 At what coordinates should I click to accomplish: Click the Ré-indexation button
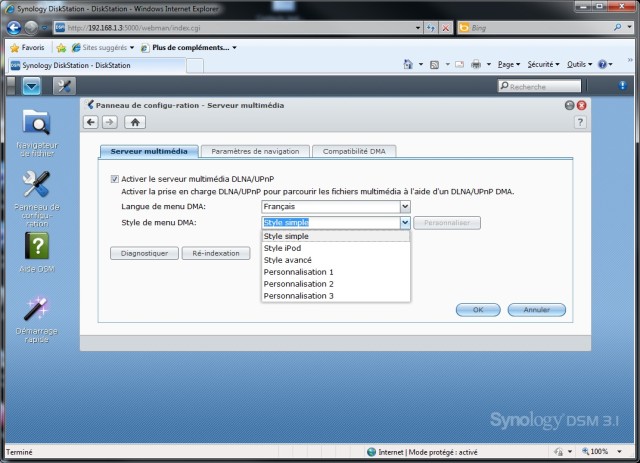click(x=216, y=253)
